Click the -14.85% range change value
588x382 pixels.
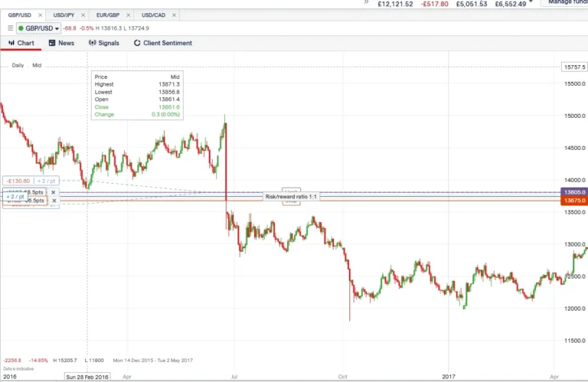[x=38, y=361]
